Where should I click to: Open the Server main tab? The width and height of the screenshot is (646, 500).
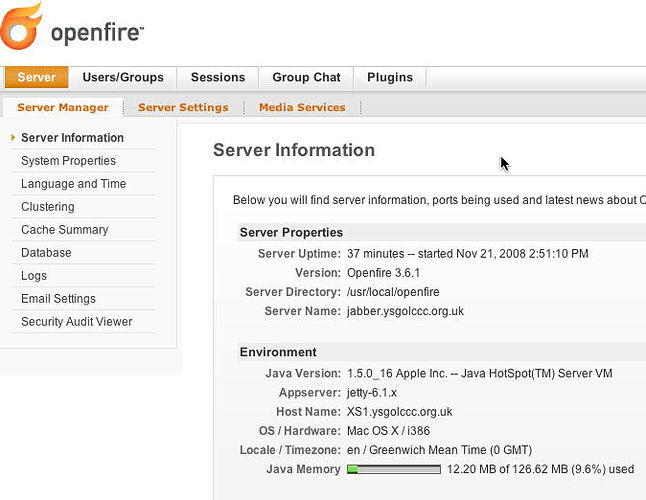pyautogui.click(x=36, y=77)
